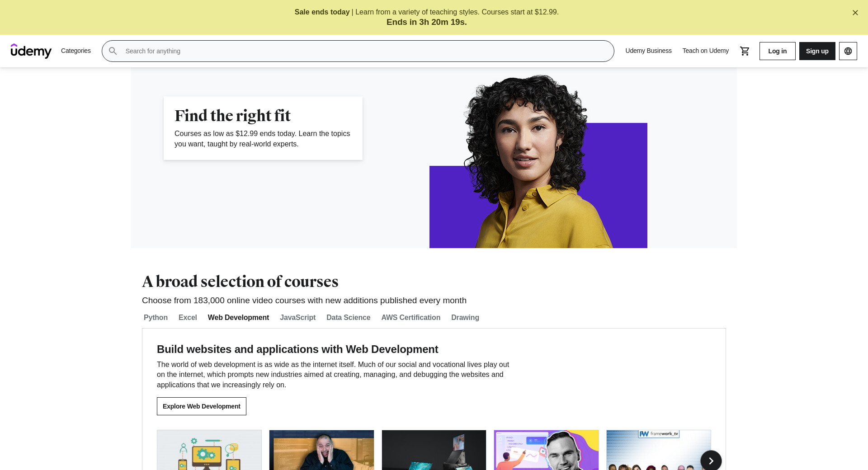The height and width of the screenshot is (470, 868).
Task: Open the language globe selector
Action: pyautogui.click(x=848, y=51)
